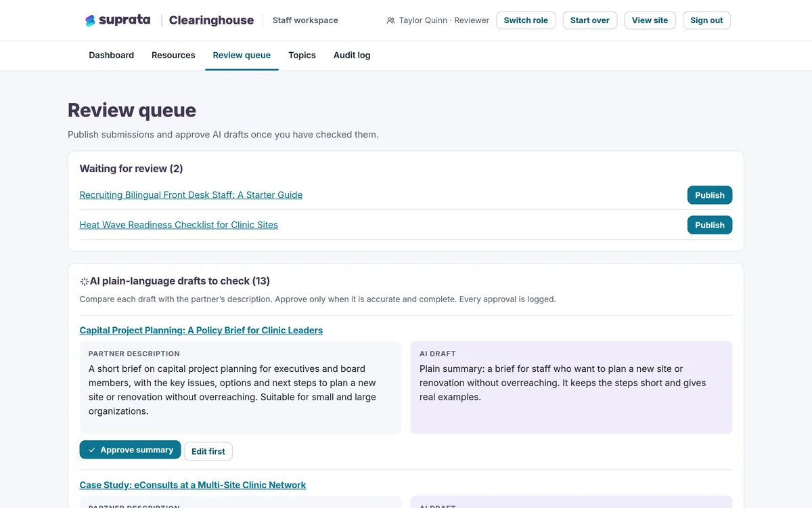Go to the Resources tab
The height and width of the screenshot is (508, 812).
[x=173, y=56]
